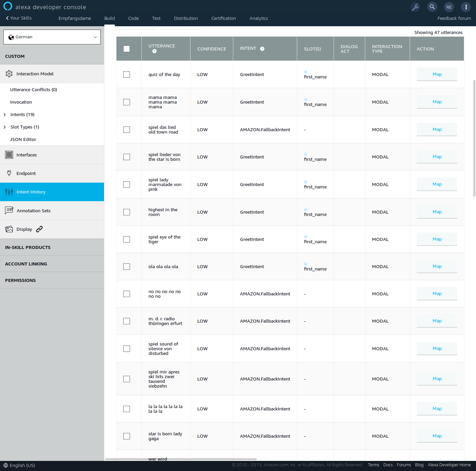Viewport: 476px width, 471px height.
Task: Expand the Slot Types (1) tree item
Action: coord(5,127)
